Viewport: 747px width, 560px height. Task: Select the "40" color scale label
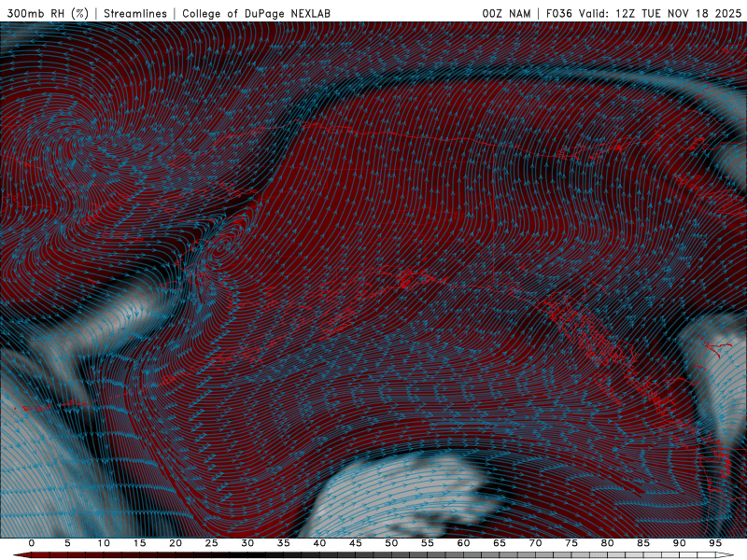pos(319,543)
